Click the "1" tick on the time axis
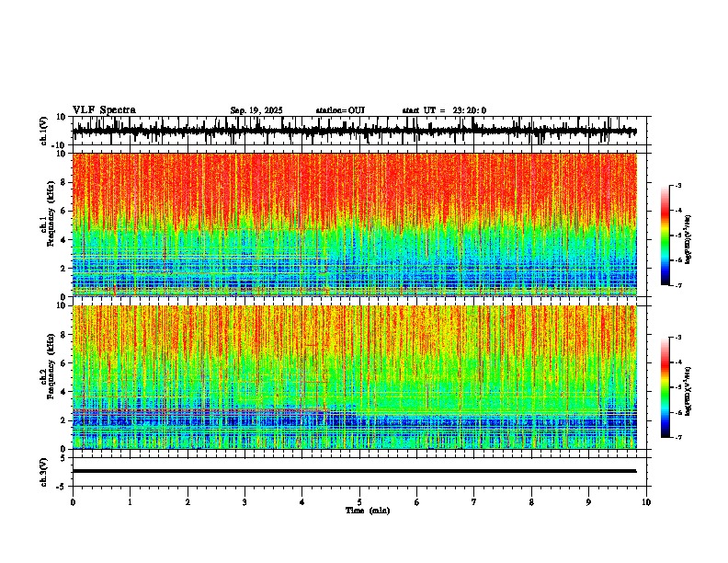This screenshot has height=563, width=728. pyautogui.click(x=130, y=502)
